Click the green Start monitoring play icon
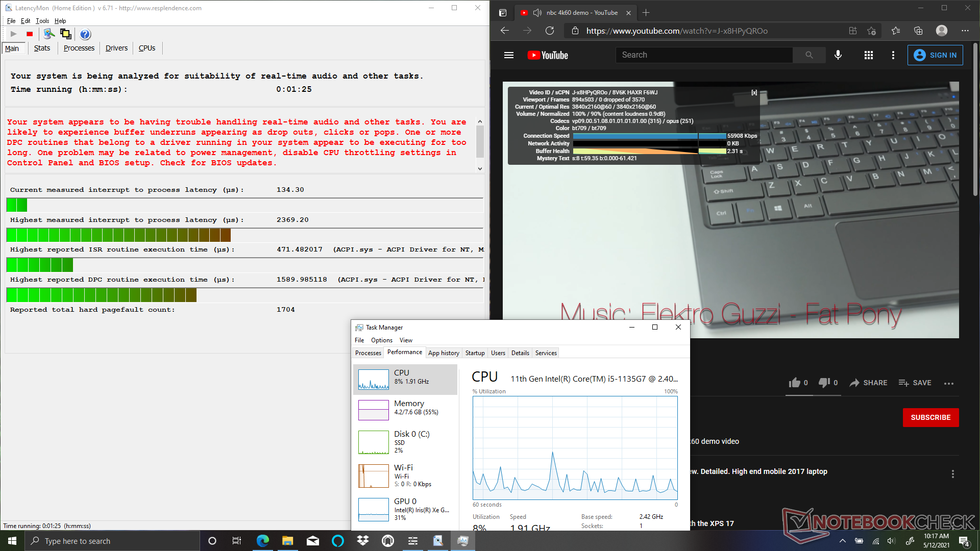 14,34
